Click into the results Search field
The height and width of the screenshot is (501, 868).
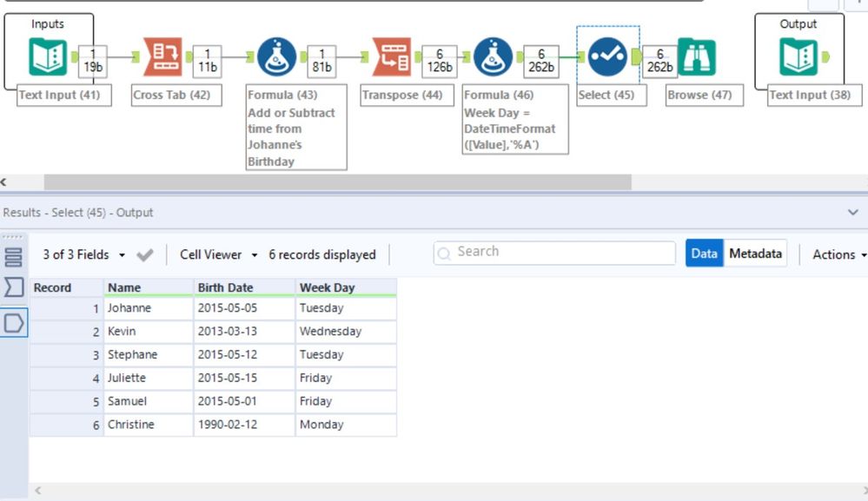click(x=554, y=254)
